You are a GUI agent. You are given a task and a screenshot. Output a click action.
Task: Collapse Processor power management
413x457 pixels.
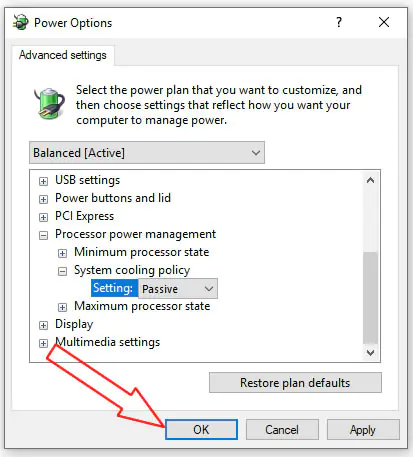(43, 235)
